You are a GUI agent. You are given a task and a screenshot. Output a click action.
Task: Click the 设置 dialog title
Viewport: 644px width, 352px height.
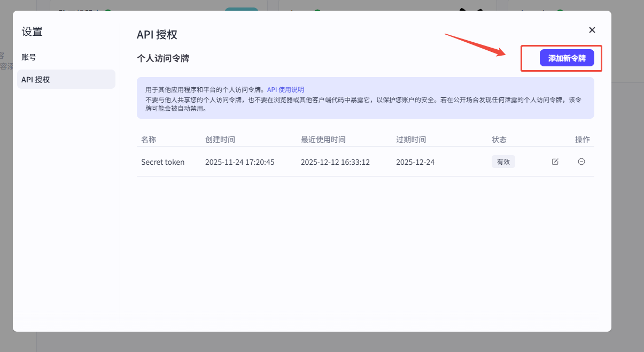pos(32,32)
